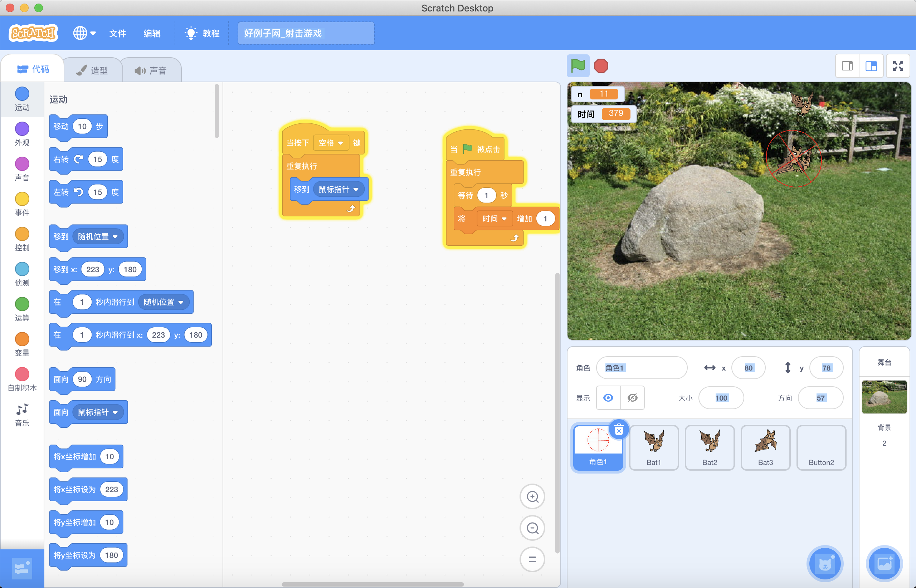Click the green flag to run the project

[x=578, y=66]
